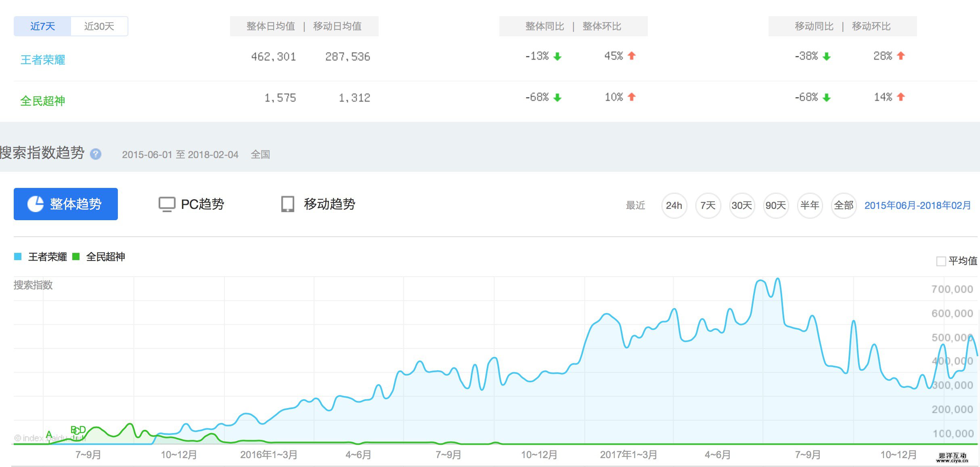Select the 7天 time range button
The width and height of the screenshot is (980, 467).
[708, 205]
